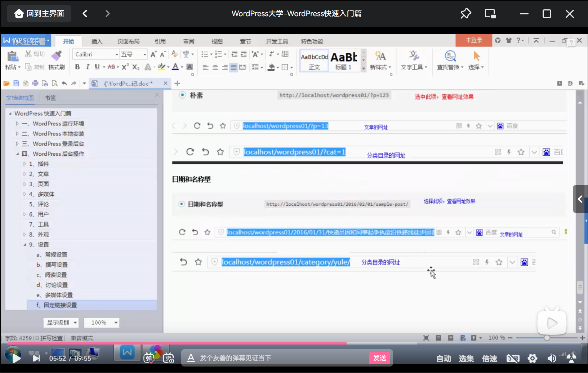Click the Justify alignment icon

[234, 67]
